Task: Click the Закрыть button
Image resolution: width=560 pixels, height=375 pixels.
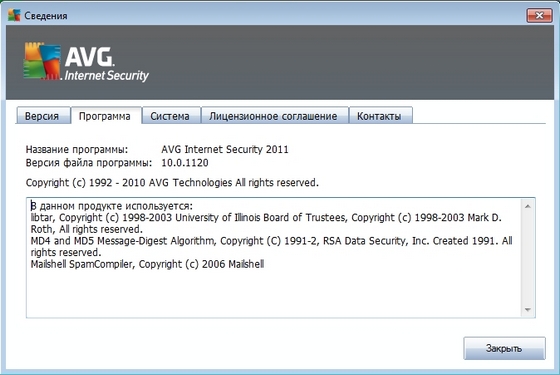Action: click(x=504, y=348)
